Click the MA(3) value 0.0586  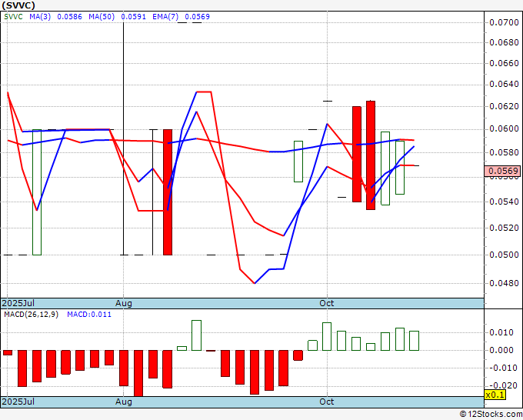tap(69, 17)
